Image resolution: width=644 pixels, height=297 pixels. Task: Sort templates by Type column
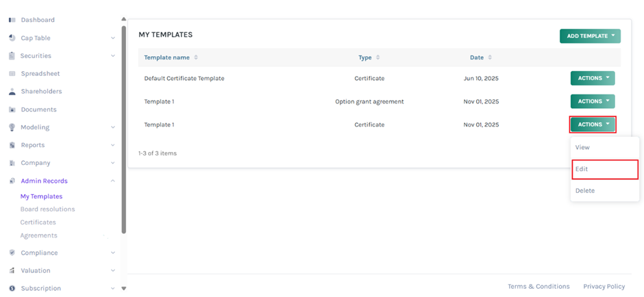pos(377,57)
